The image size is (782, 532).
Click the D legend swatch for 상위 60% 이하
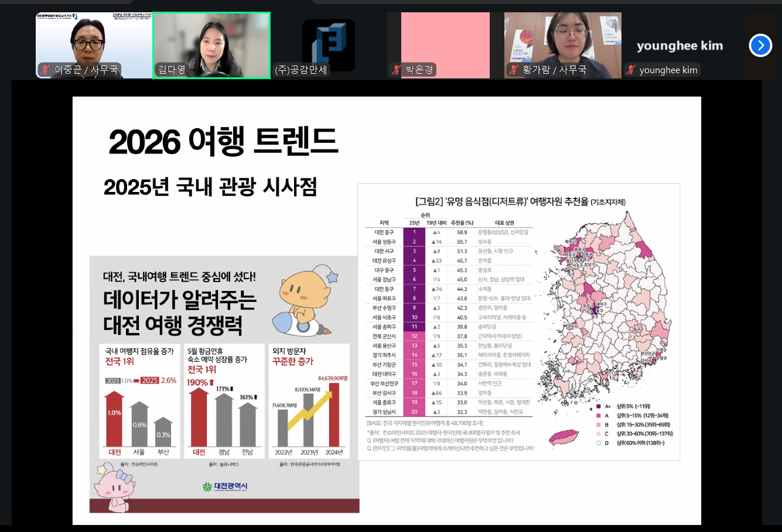tap(598, 443)
